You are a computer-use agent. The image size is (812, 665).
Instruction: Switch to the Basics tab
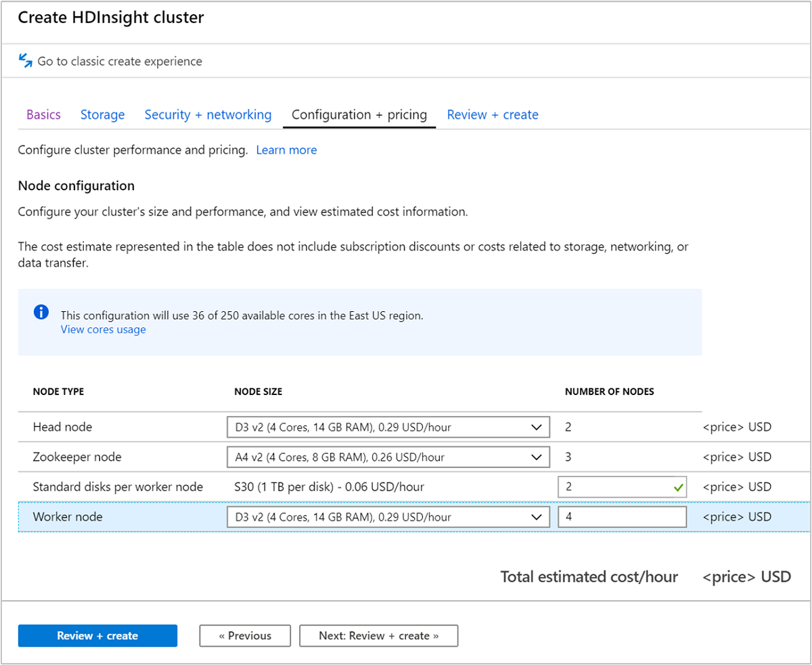(43, 115)
